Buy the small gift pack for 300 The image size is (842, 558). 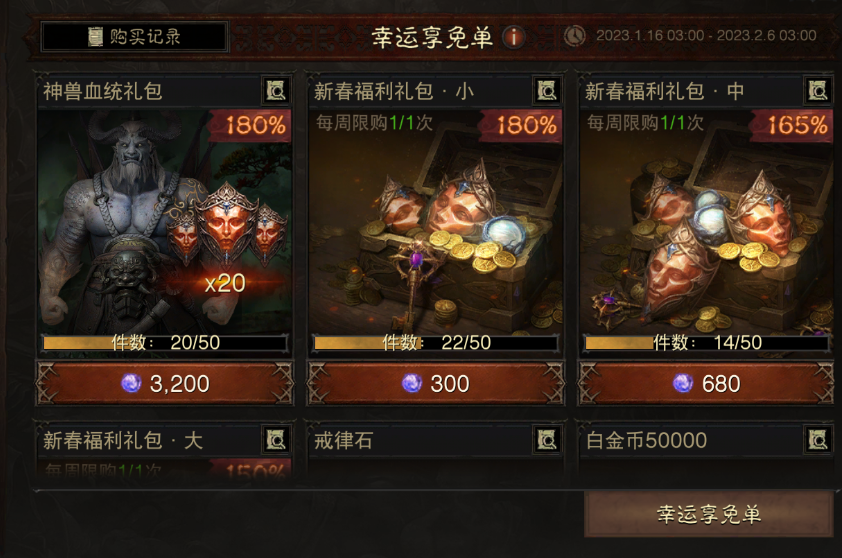[x=435, y=383]
